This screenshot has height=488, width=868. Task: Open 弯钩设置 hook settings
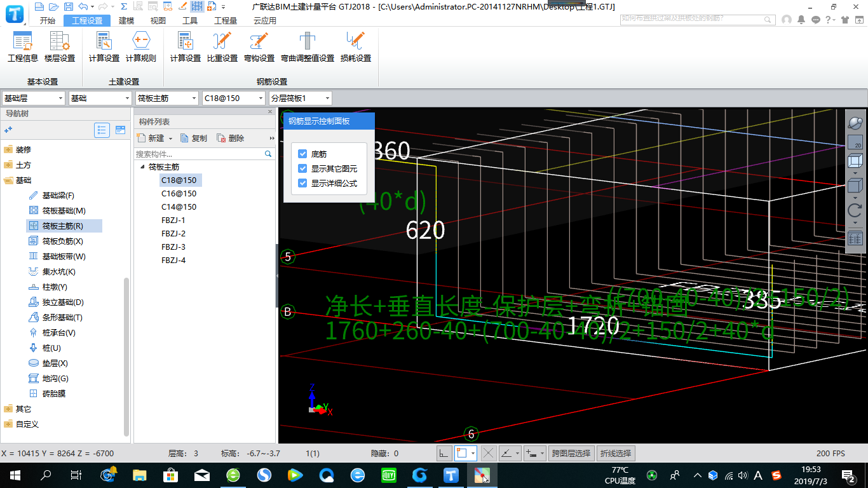click(259, 47)
